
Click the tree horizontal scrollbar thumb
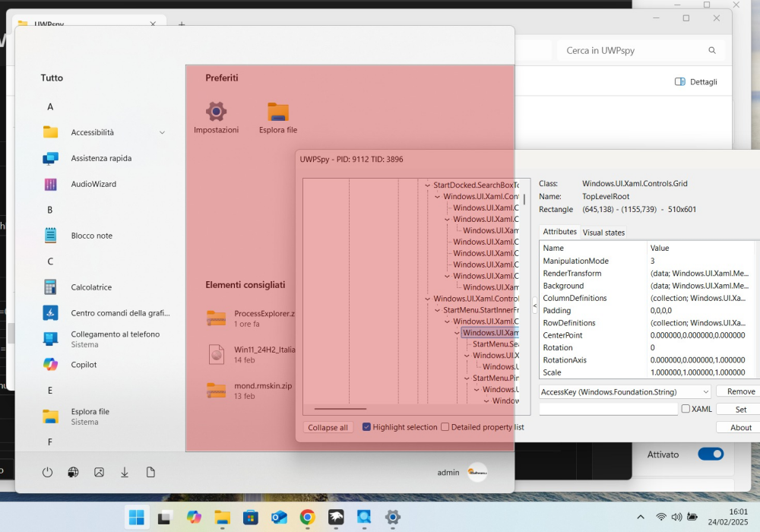coord(340,408)
